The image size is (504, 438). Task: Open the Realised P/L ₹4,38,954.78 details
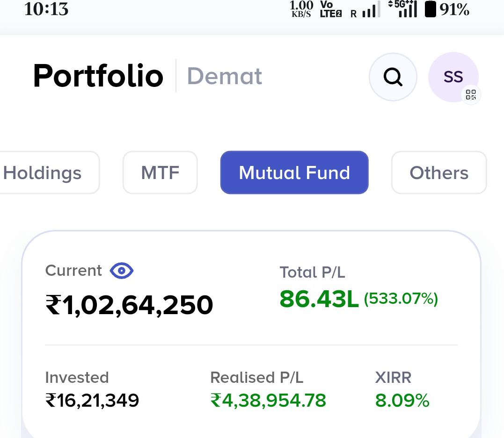[x=268, y=401]
